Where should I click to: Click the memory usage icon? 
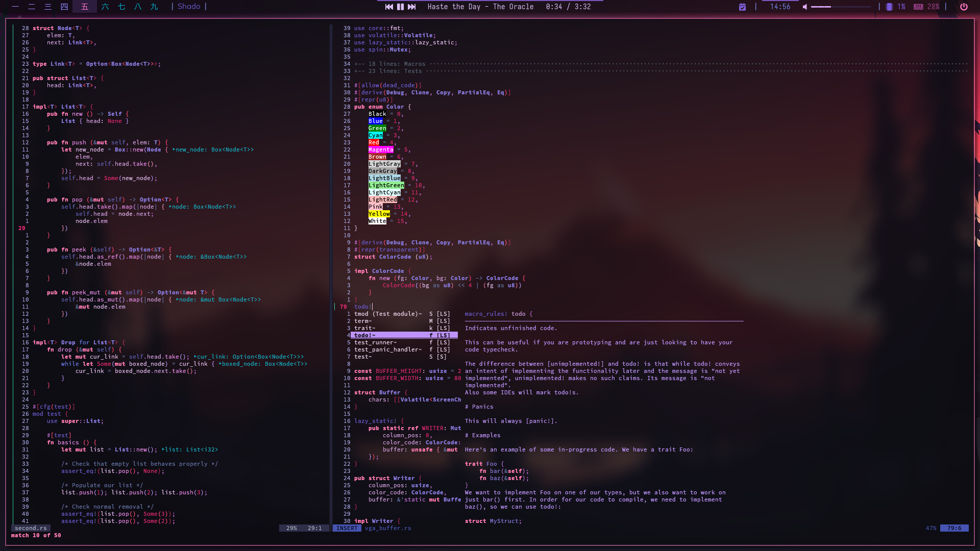[918, 7]
